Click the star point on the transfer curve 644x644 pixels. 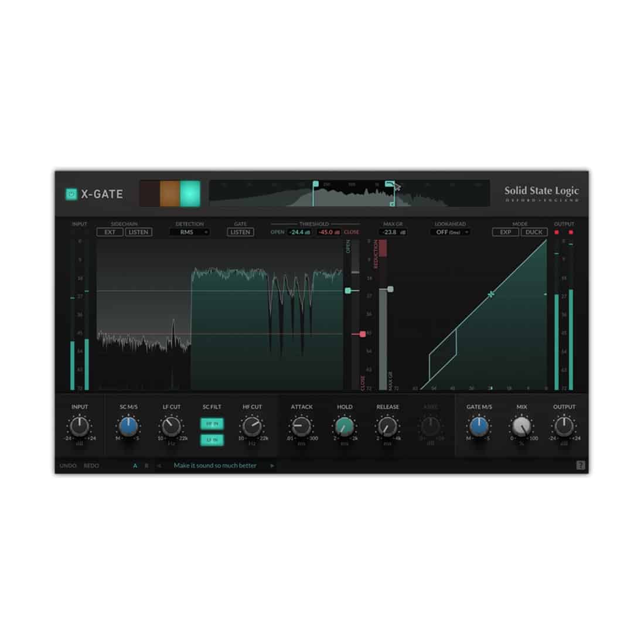point(491,295)
